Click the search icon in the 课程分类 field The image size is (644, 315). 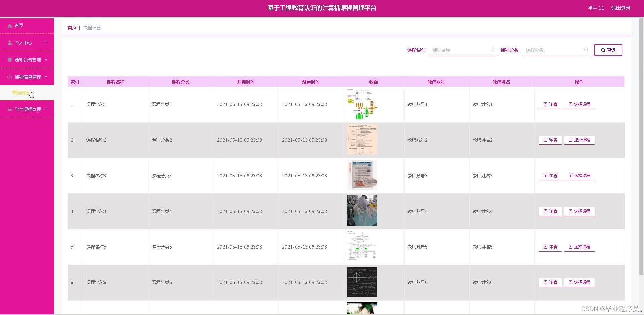(x=586, y=50)
